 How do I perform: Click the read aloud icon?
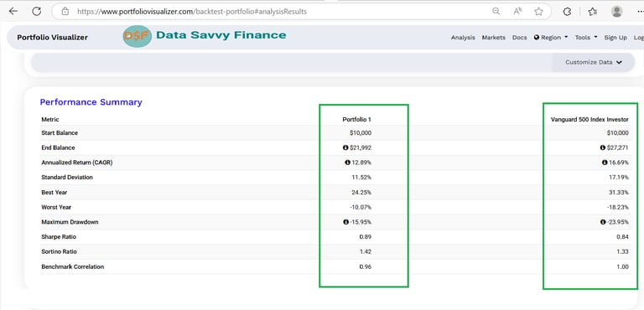[x=517, y=12]
